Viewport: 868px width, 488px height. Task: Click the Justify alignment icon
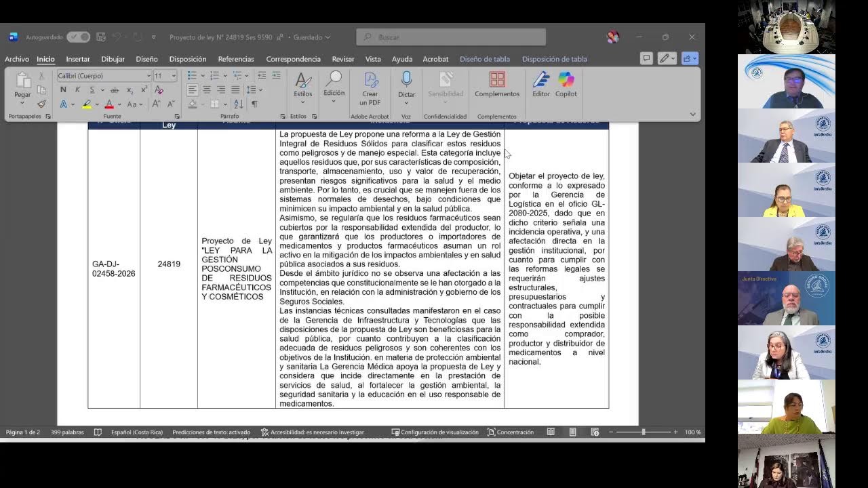click(235, 89)
